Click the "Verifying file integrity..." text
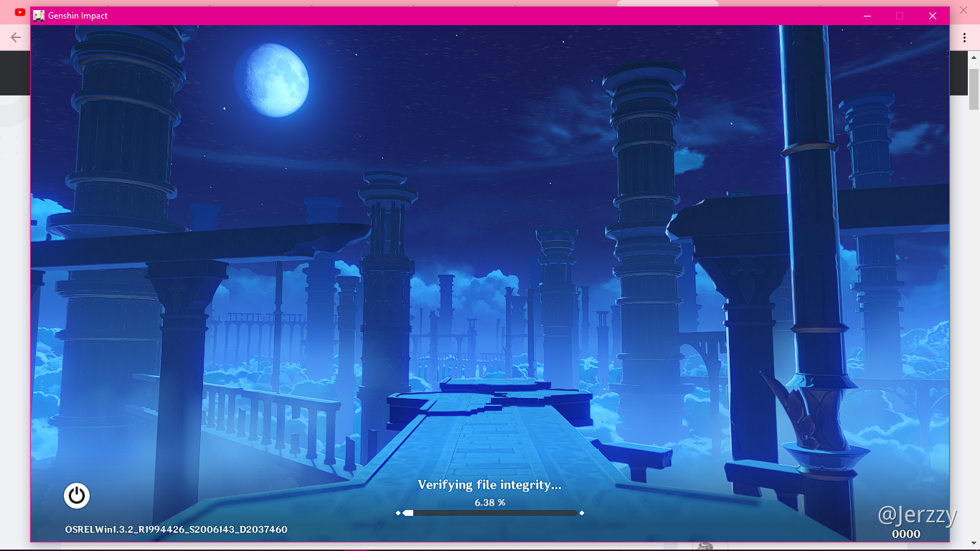The image size is (980, 551). [490, 485]
